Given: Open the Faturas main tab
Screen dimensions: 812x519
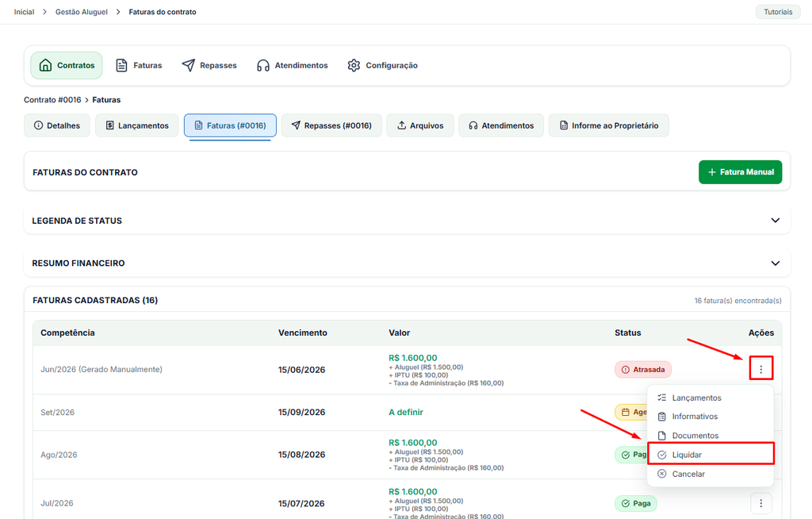Looking at the screenshot, I should 138,65.
